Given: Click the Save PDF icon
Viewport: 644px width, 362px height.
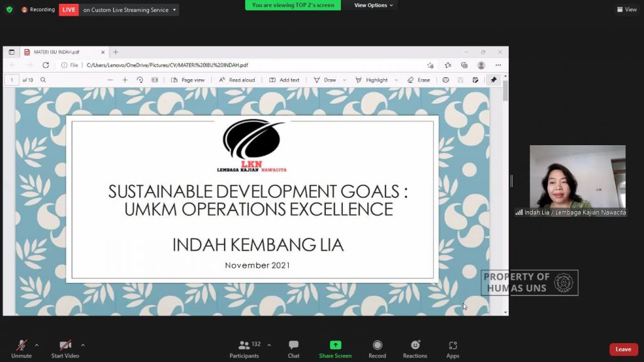Looking at the screenshot, I should pyautogui.click(x=460, y=80).
